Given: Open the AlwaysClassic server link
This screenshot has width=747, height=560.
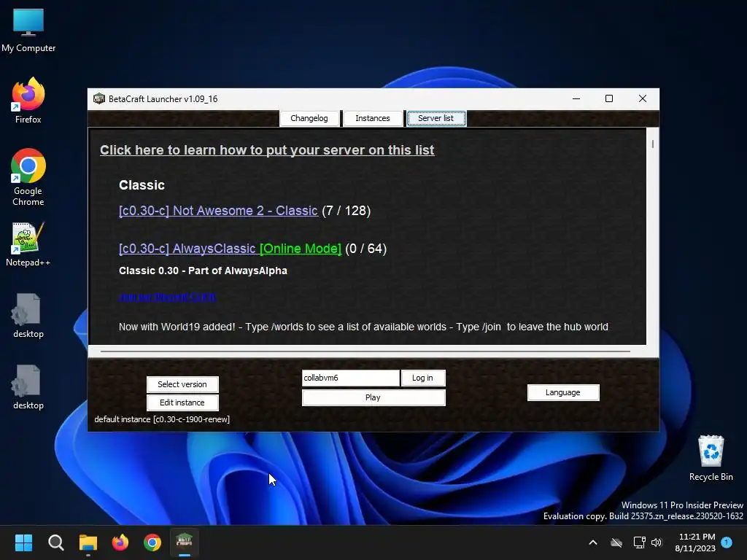Looking at the screenshot, I should click(x=187, y=249).
